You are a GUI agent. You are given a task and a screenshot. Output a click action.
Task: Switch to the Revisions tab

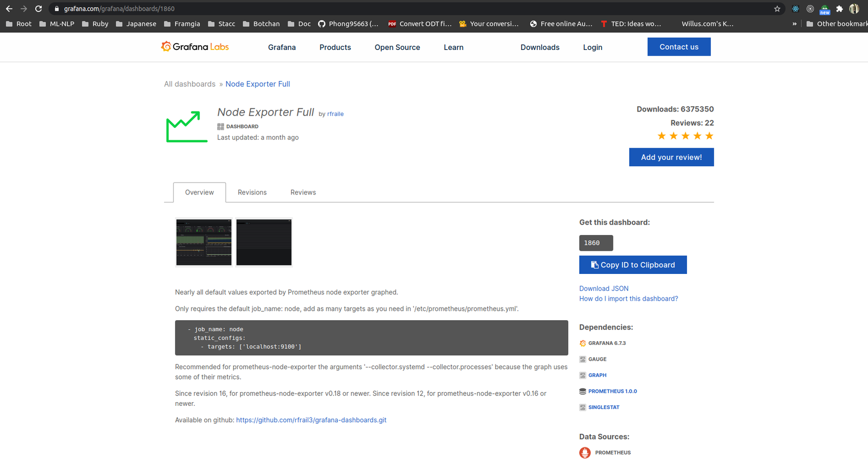pyautogui.click(x=252, y=192)
